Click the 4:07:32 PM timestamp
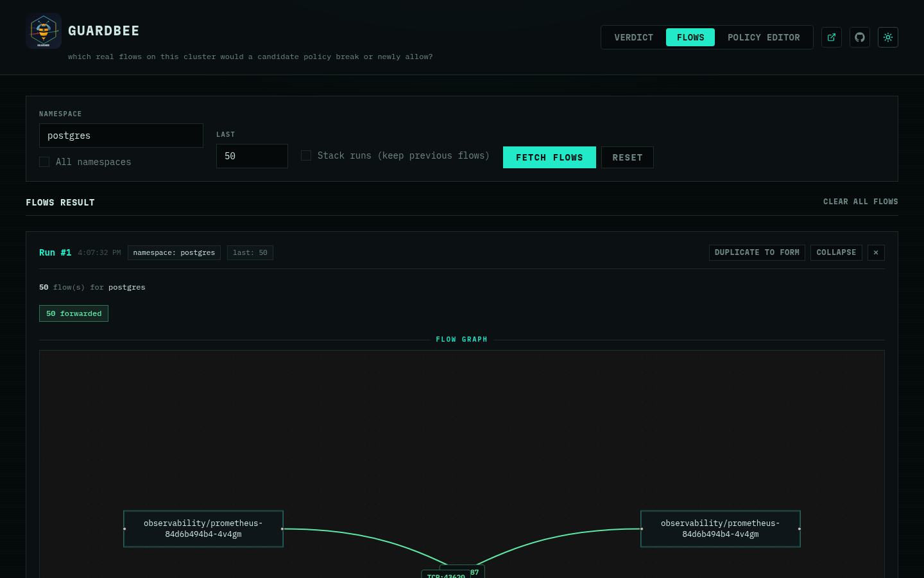 (99, 252)
